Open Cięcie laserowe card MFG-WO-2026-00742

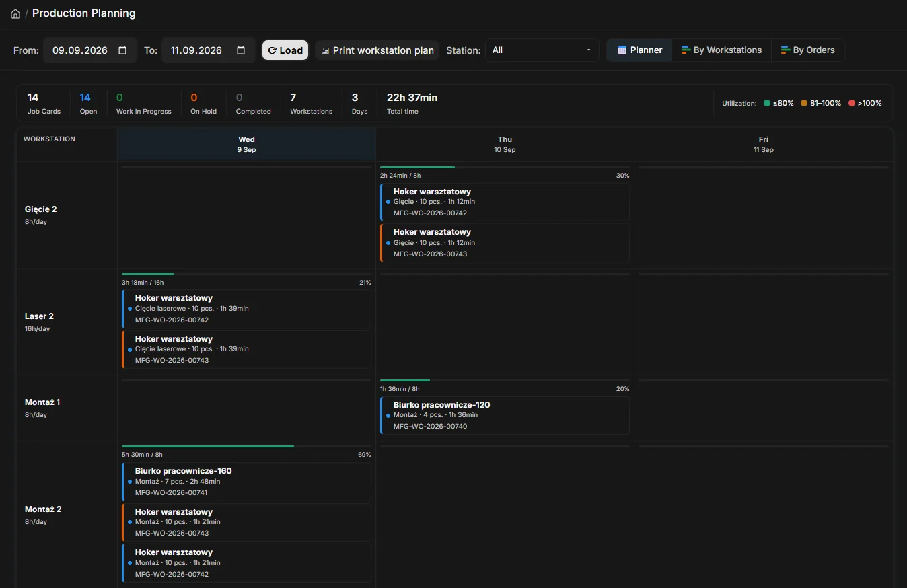coord(246,309)
